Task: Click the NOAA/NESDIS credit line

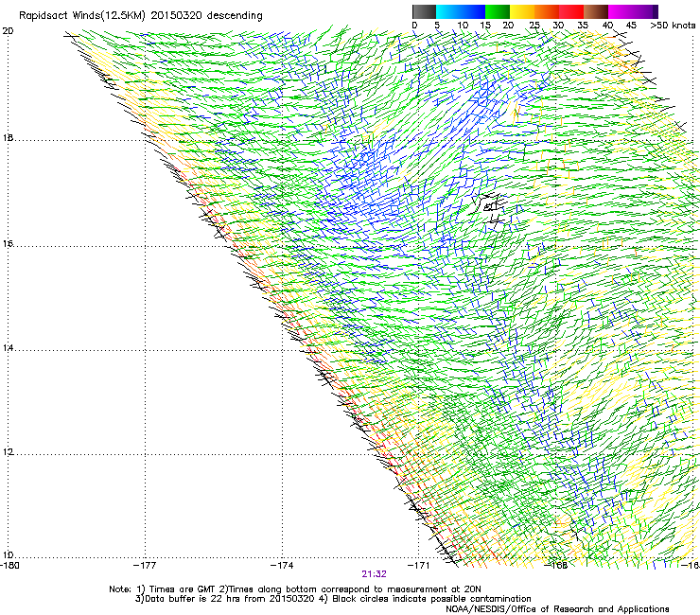Action: (557, 609)
